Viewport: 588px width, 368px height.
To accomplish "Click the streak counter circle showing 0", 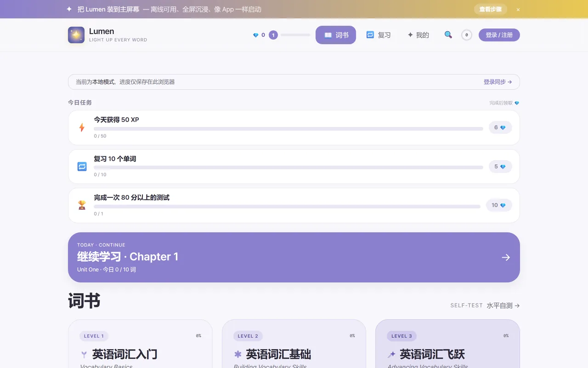I will click(x=467, y=35).
